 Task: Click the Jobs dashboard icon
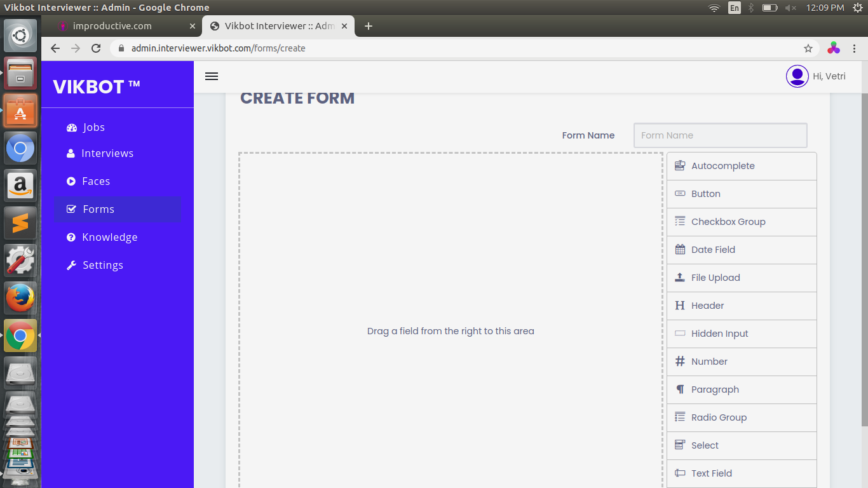[71, 128]
